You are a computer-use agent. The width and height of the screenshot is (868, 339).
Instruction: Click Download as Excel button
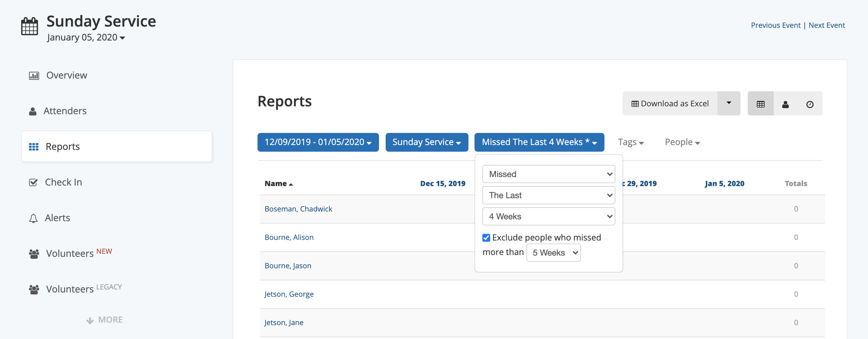tap(670, 103)
